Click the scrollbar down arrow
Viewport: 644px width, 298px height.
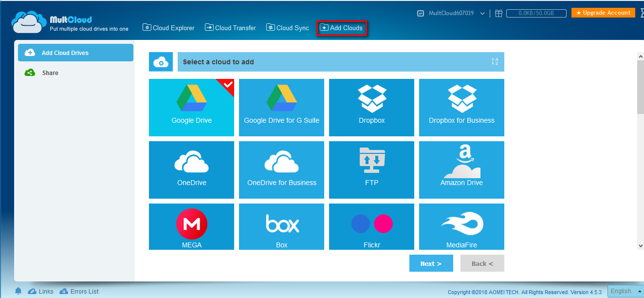(640, 245)
